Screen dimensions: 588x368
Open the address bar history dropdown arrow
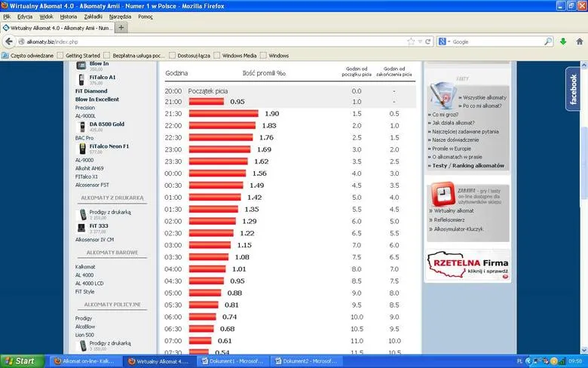[421, 41]
